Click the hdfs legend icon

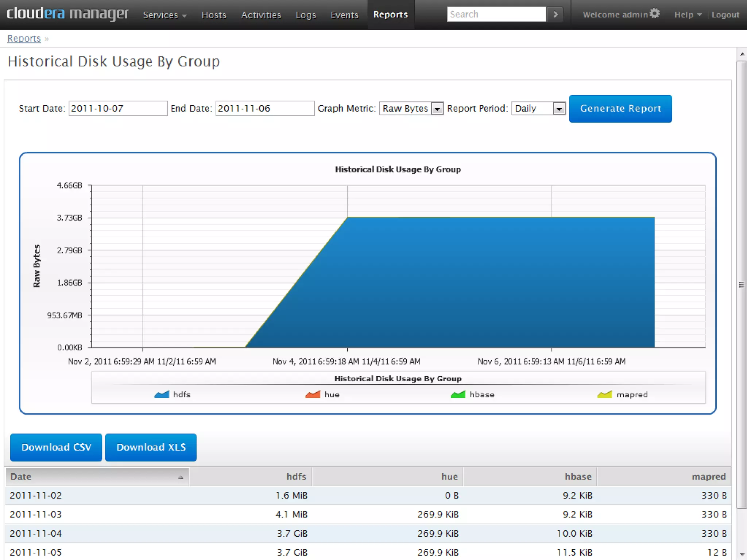click(x=162, y=394)
